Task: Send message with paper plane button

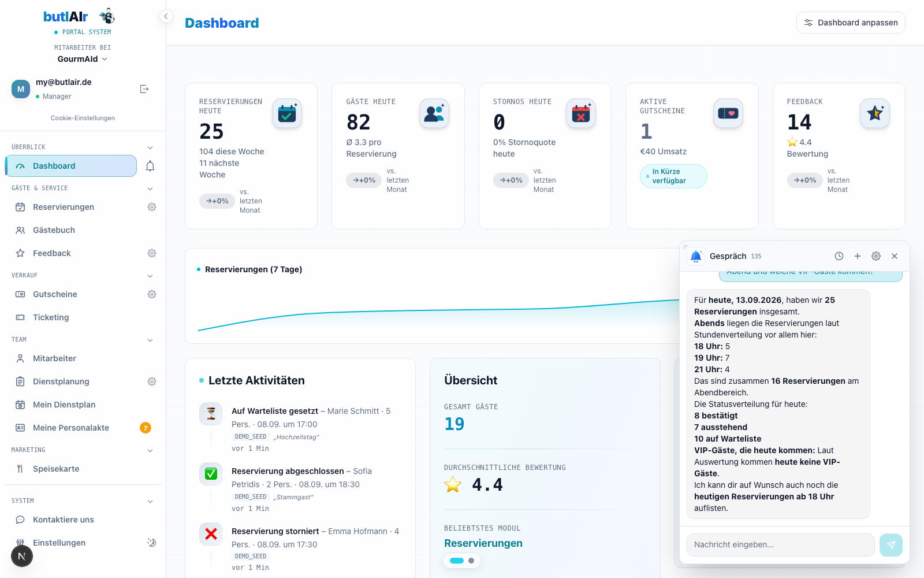Action: coord(891,545)
